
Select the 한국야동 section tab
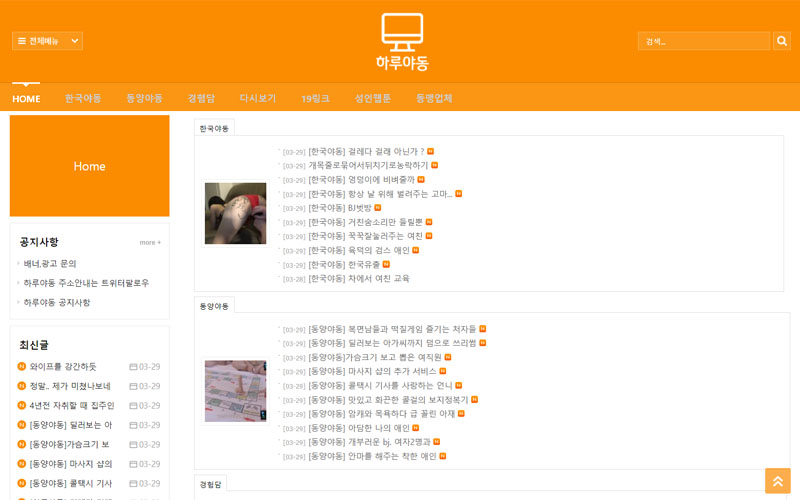click(214, 129)
